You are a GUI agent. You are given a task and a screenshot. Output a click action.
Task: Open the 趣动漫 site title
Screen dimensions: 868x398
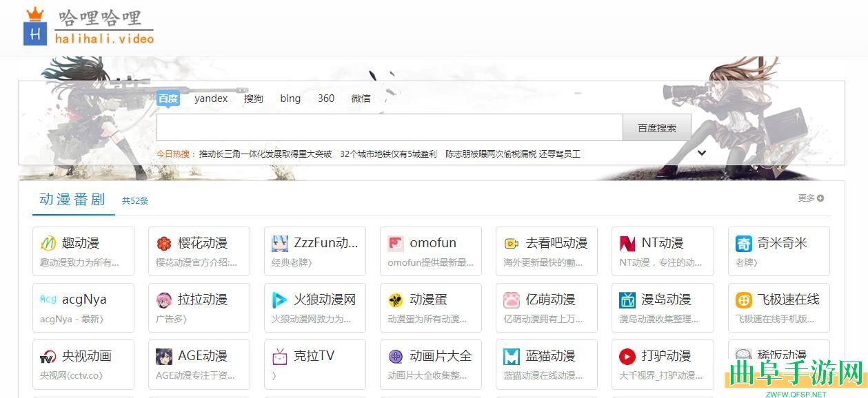(x=81, y=243)
